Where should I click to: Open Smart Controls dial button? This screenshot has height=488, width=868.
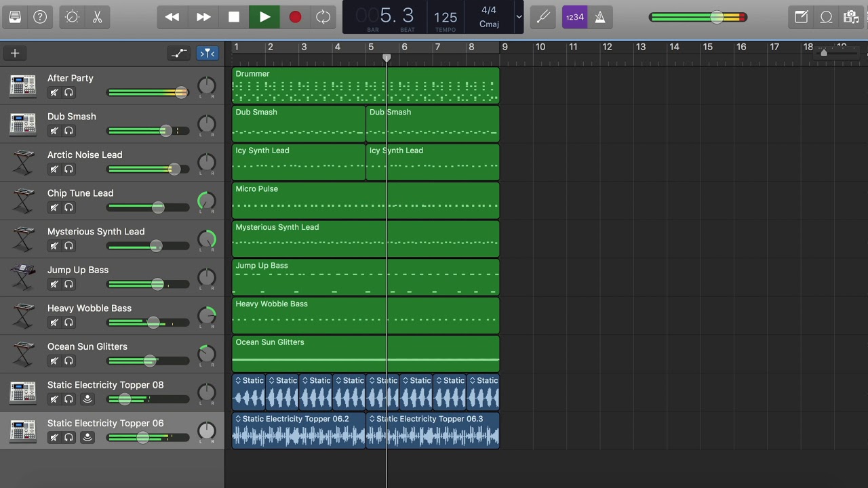72,17
